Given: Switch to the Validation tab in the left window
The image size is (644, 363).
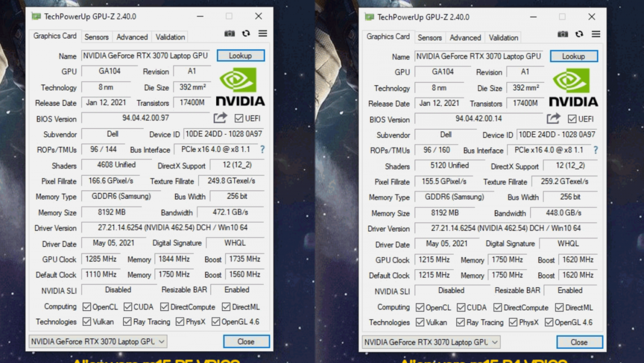Looking at the screenshot, I should (170, 37).
